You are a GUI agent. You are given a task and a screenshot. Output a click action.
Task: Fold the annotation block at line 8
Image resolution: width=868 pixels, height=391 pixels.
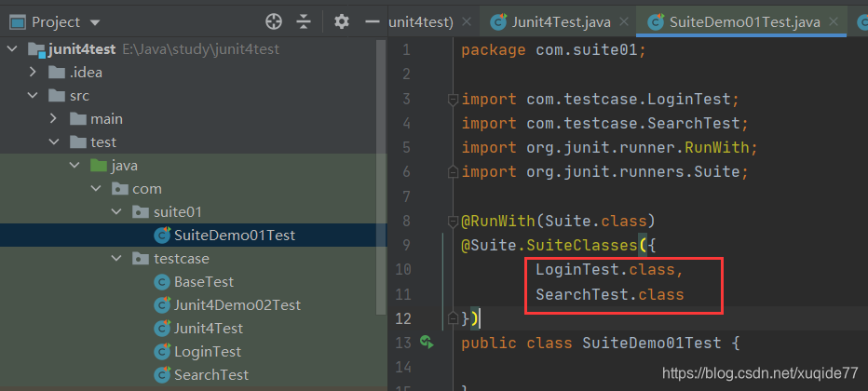[x=453, y=222]
